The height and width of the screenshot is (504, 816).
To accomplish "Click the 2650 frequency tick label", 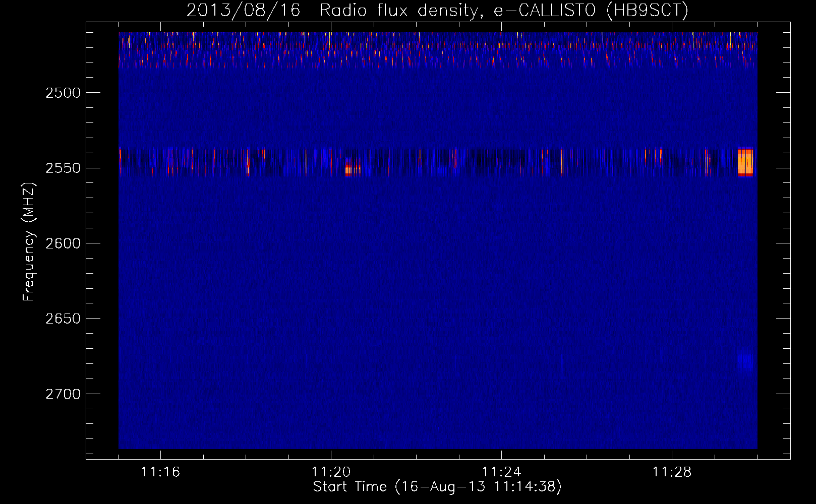I will point(63,319).
